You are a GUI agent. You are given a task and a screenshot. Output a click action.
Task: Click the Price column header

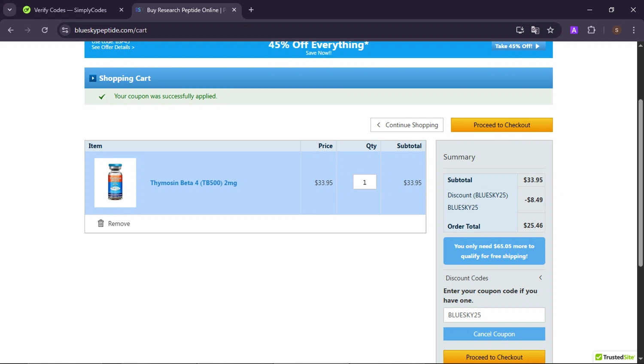[325, 146]
